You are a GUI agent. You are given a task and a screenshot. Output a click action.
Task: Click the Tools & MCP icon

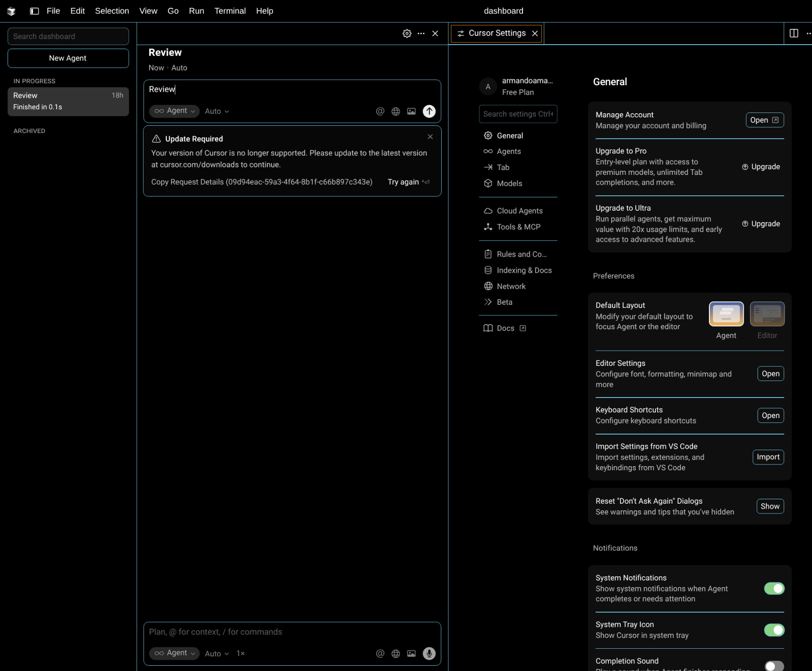click(488, 227)
